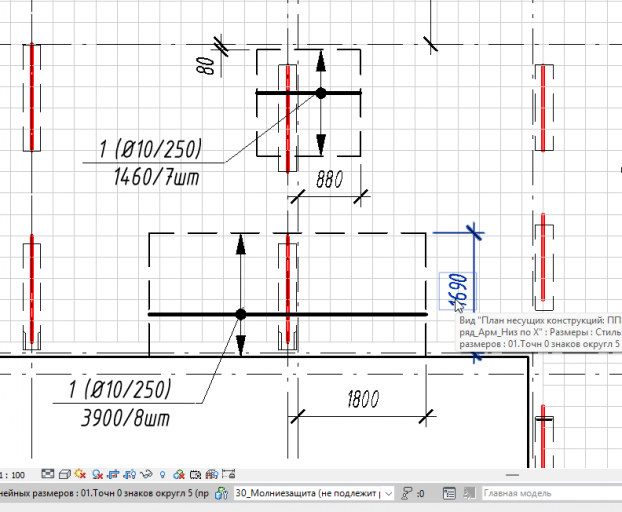Open Temporary Hide/Isolate glasses icon
622x512 pixels.
(146, 474)
